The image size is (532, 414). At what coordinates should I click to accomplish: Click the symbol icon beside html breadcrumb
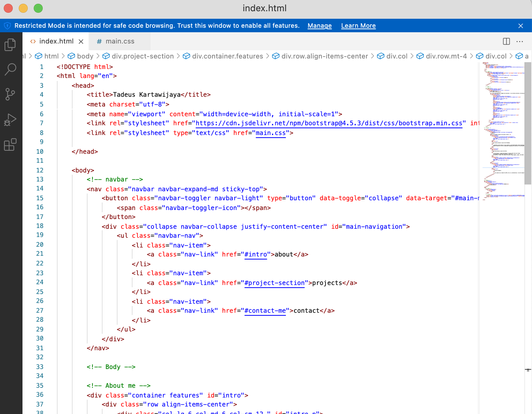39,56
